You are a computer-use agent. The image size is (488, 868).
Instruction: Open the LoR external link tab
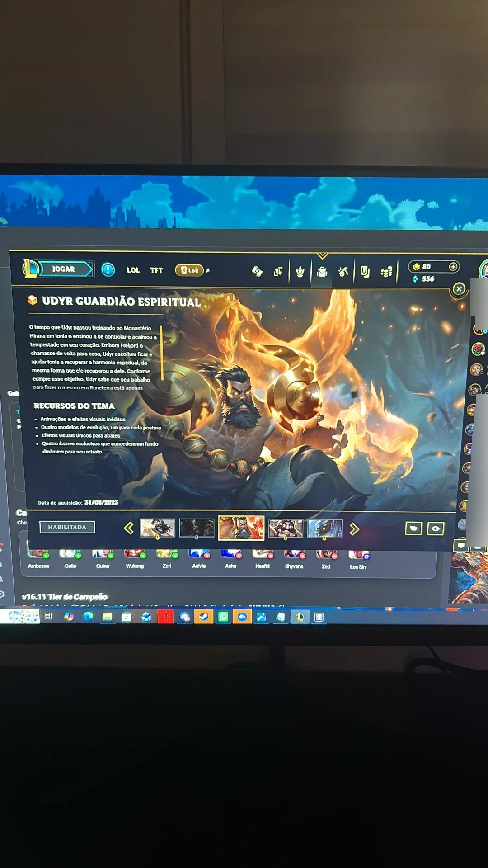coord(192,270)
